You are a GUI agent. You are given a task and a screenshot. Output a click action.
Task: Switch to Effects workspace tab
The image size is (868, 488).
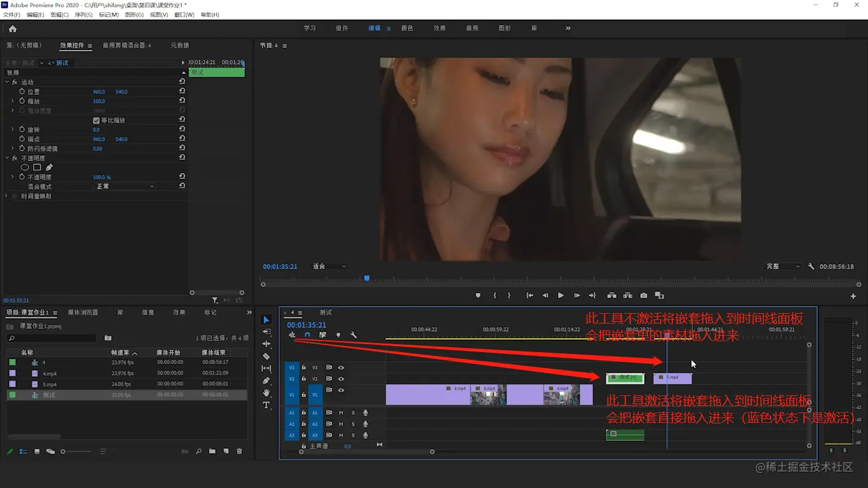[439, 28]
